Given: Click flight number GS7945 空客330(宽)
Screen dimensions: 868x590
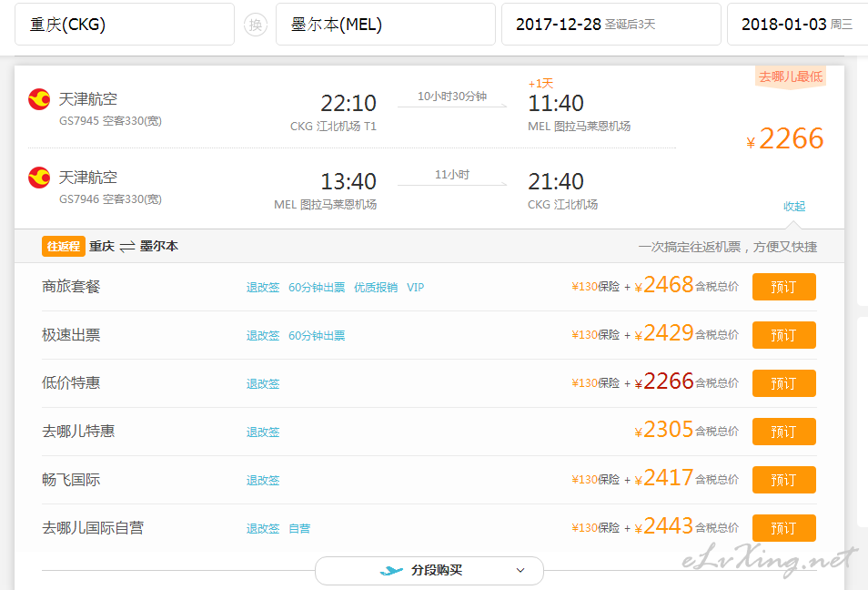Looking at the screenshot, I should pos(110,121).
